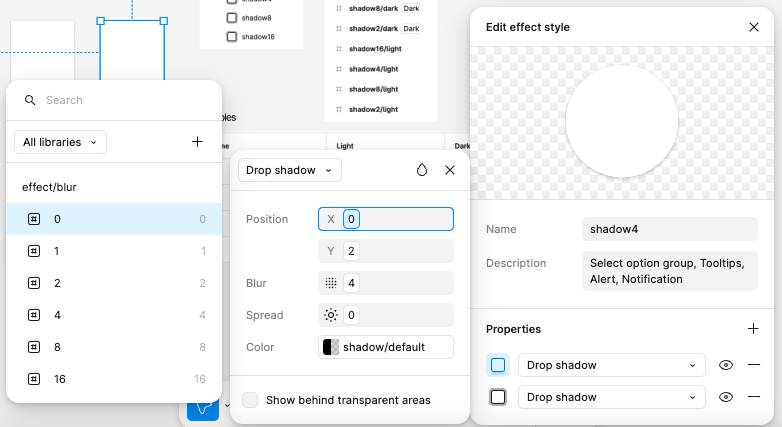Select the shadow16 frame on canvas
The width and height of the screenshot is (782, 427).
250,37
